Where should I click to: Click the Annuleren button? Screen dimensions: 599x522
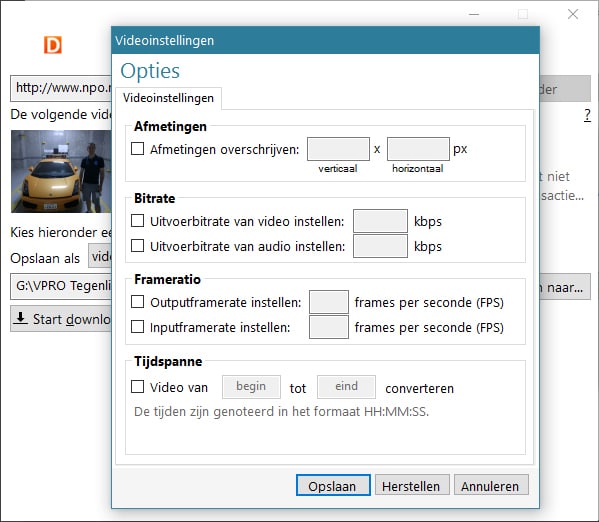[491, 485]
